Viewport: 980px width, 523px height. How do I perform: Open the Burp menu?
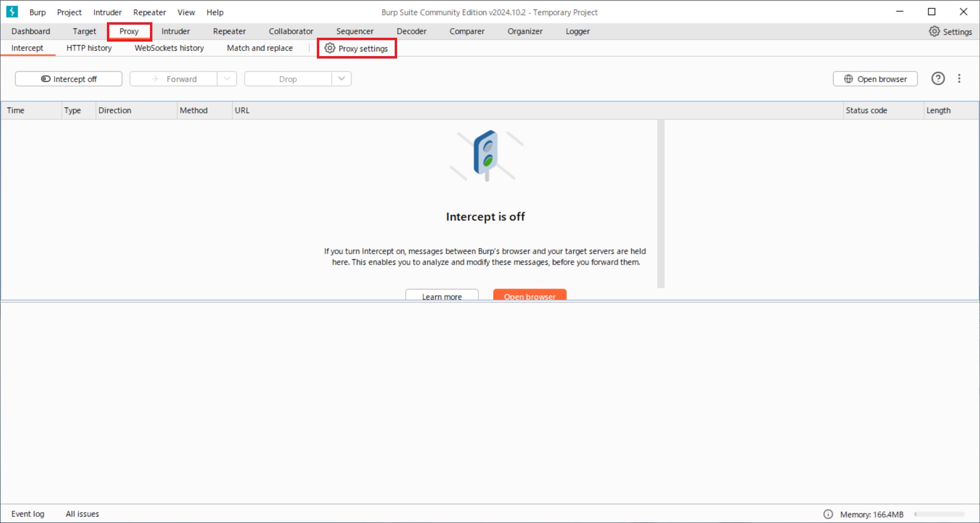37,12
